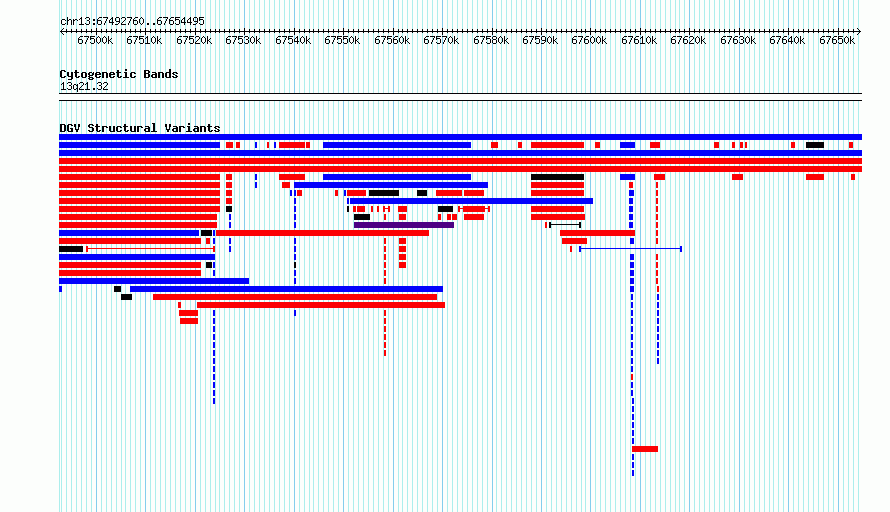Click the 13q21.32 band label
Image resolution: width=890 pixels, height=512 pixels.
pyautogui.click(x=84, y=87)
